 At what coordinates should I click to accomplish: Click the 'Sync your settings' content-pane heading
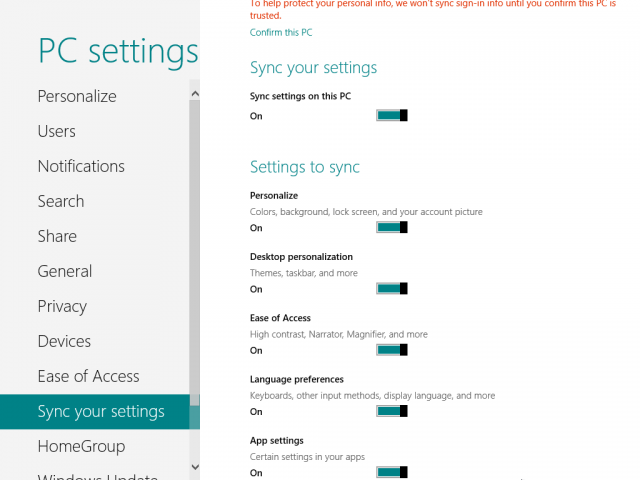[313, 68]
